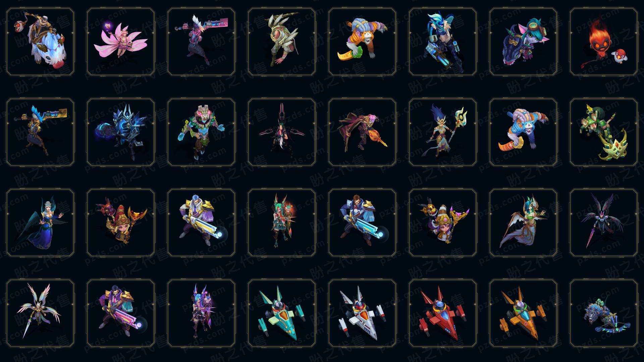Viewport: 644px width, 362px height.
Task: Choose the orange jet fighter skin
Action: pos(523,313)
